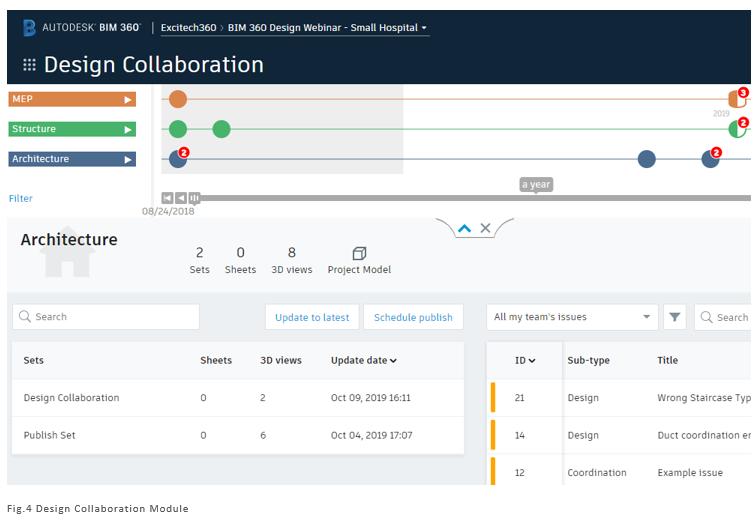This screenshot has height=525, width=751.
Task: Click the issues filter funnel icon
Action: [675, 317]
